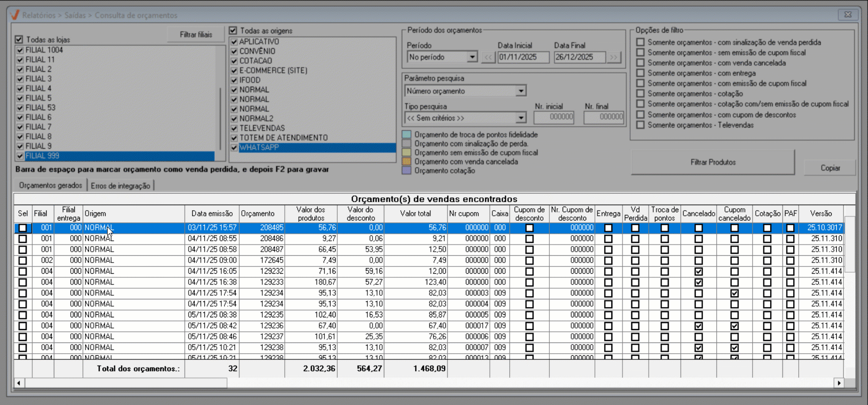Screen dimensions: 868x405
Task: Click the app logo in title bar
Action: [x=15, y=15]
